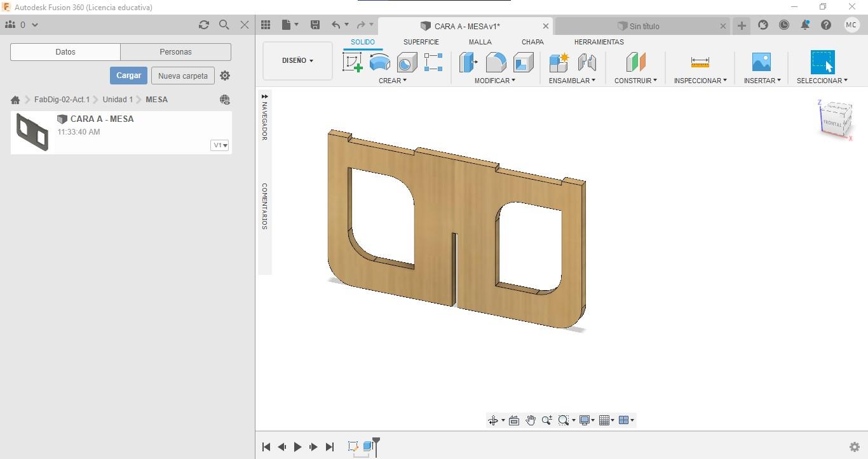Open the Extensions icon

coord(763,25)
